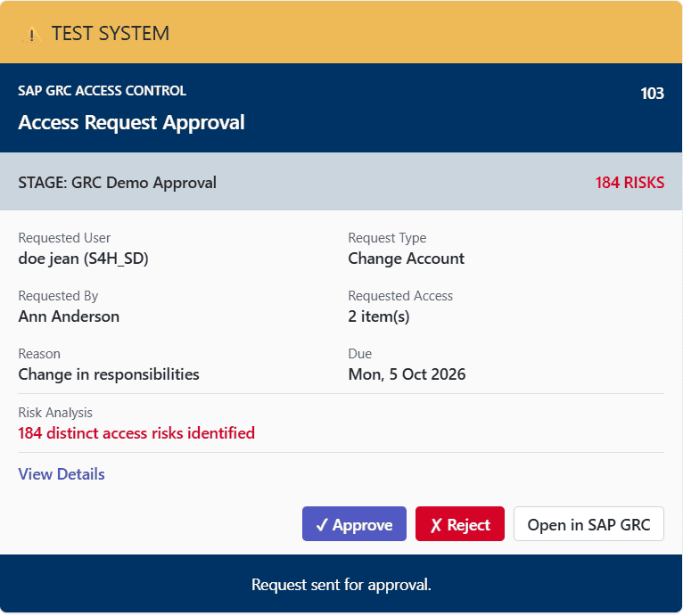
Task: Click the 184 RISKS indicator
Action: pyautogui.click(x=630, y=183)
